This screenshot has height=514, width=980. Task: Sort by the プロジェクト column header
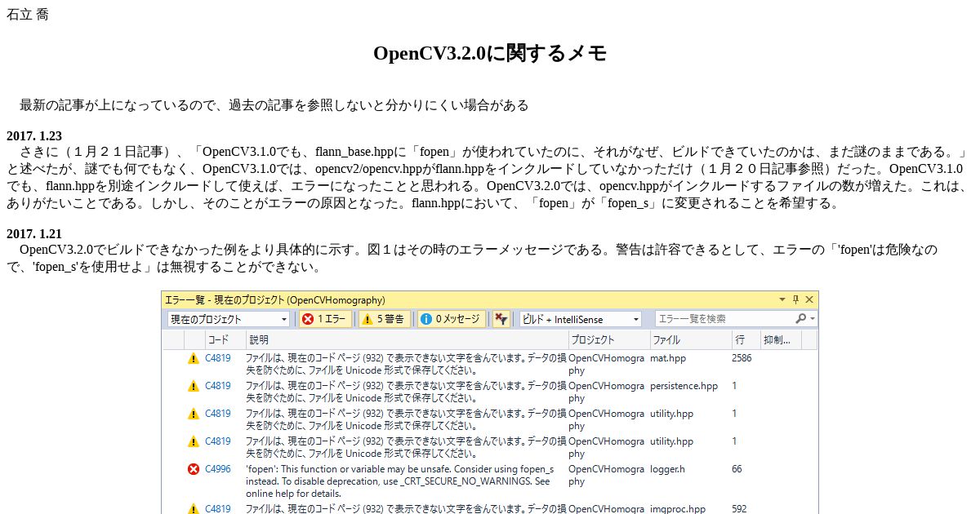pyautogui.click(x=608, y=339)
